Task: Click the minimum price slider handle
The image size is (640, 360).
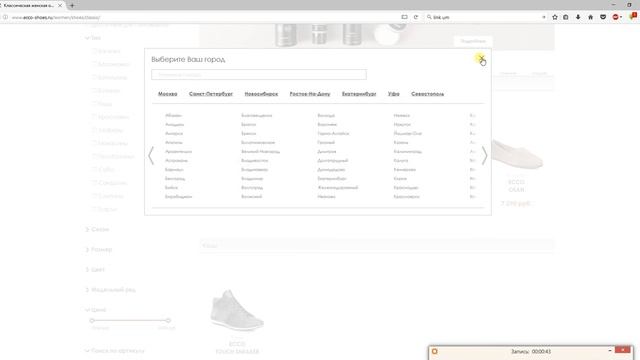Action: tap(92, 320)
